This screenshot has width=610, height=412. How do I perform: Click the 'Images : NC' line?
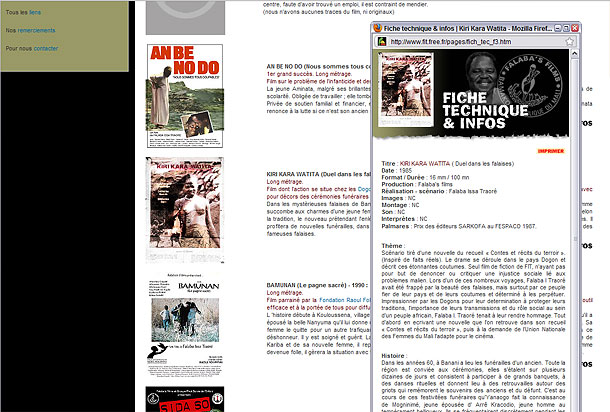point(398,198)
